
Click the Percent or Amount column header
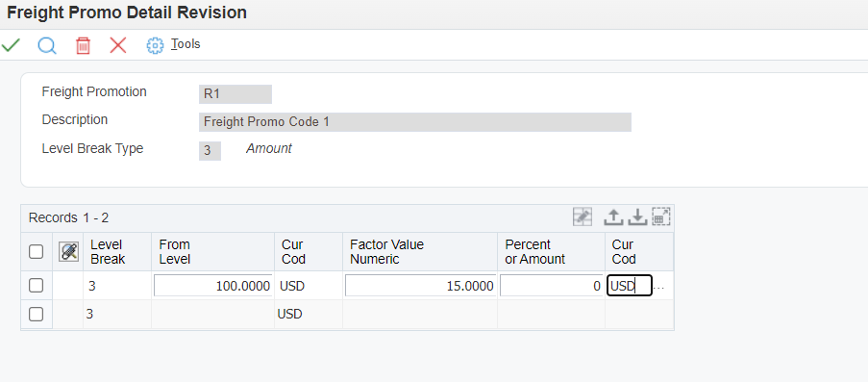pos(551,252)
